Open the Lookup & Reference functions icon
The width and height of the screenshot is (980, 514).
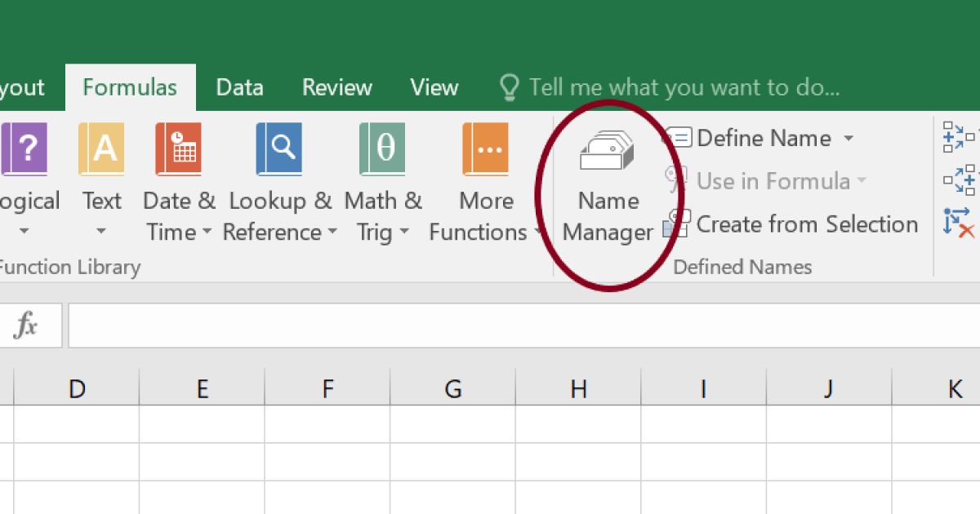pyautogui.click(x=279, y=149)
